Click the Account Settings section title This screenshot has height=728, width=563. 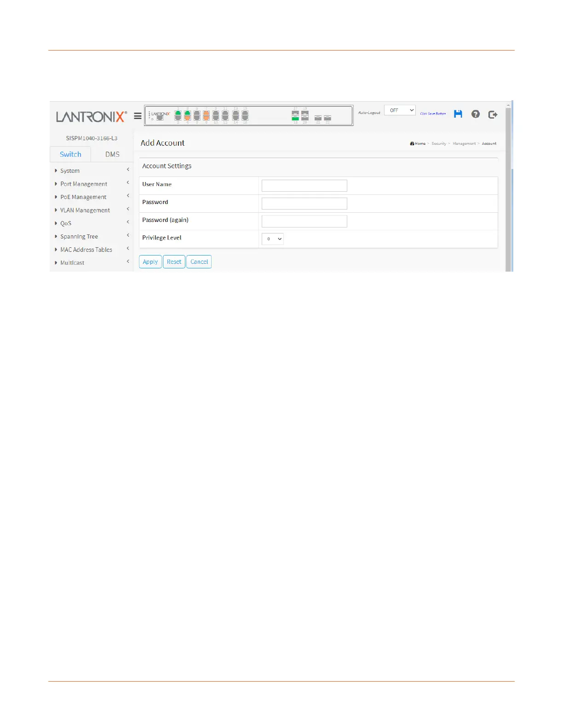coord(167,166)
